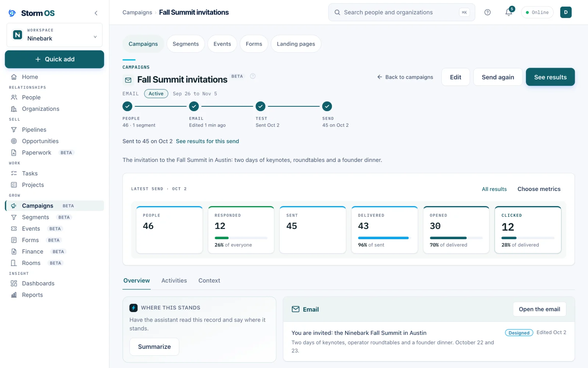Viewport: 588px width, 368px height.
Task: Open See results for this send link
Action: click(x=207, y=141)
